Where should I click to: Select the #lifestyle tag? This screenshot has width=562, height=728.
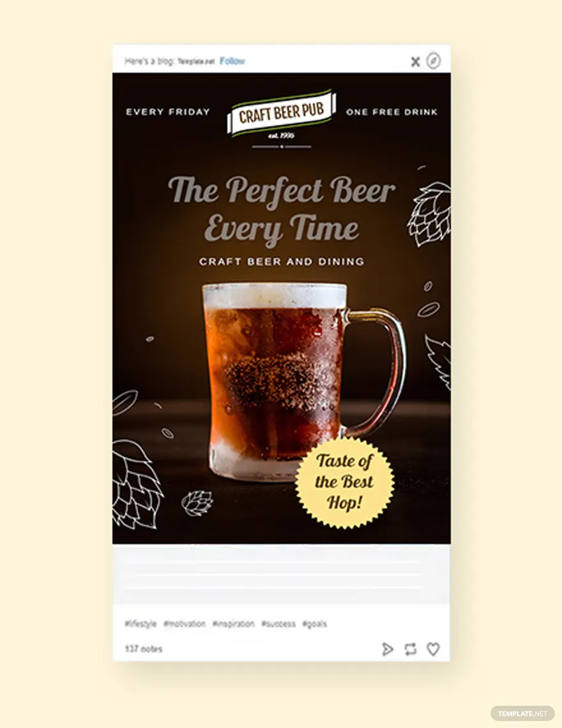click(x=140, y=623)
